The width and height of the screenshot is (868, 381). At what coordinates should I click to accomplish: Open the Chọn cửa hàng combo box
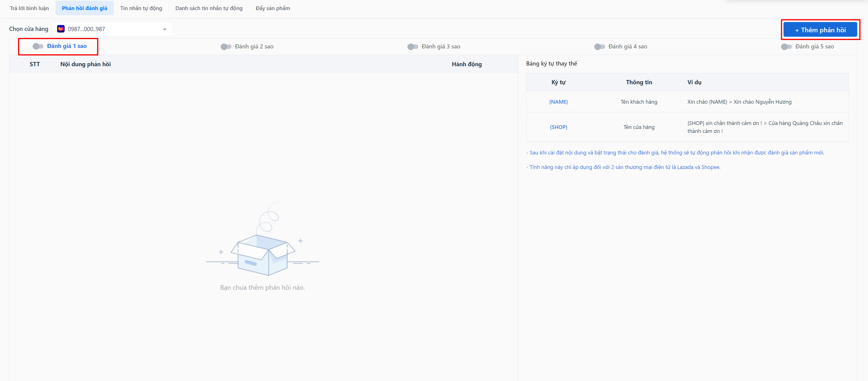click(x=112, y=29)
